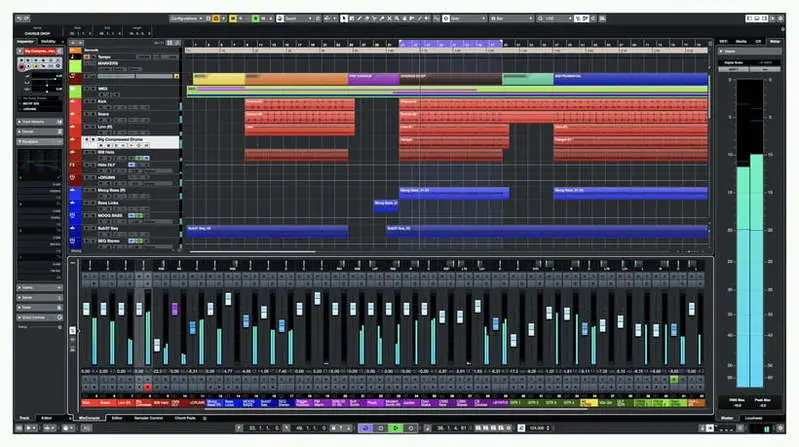Click the Sampler Control tab

click(x=150, y=417)
